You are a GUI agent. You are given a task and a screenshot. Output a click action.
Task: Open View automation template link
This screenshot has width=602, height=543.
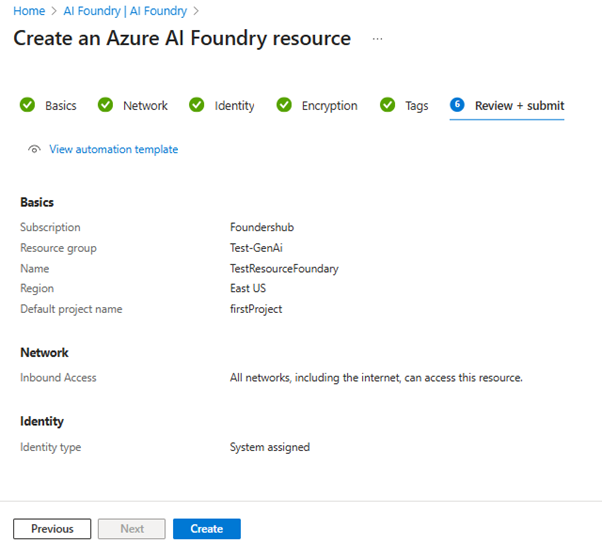pos(114,149)
